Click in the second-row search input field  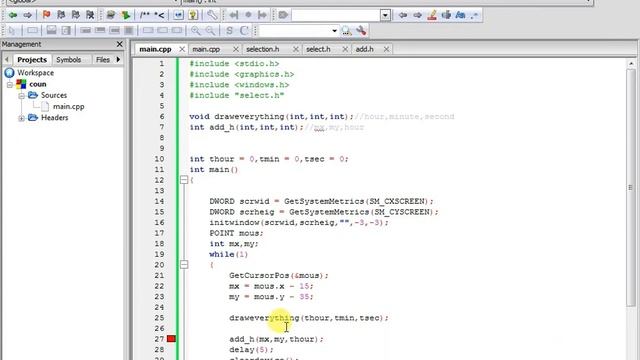(x=295, y=31)
